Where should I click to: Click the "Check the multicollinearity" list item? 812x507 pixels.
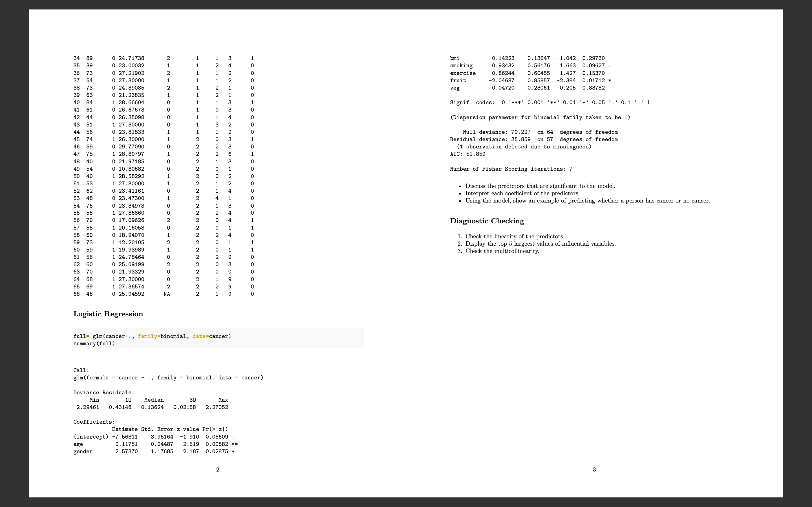502,251
